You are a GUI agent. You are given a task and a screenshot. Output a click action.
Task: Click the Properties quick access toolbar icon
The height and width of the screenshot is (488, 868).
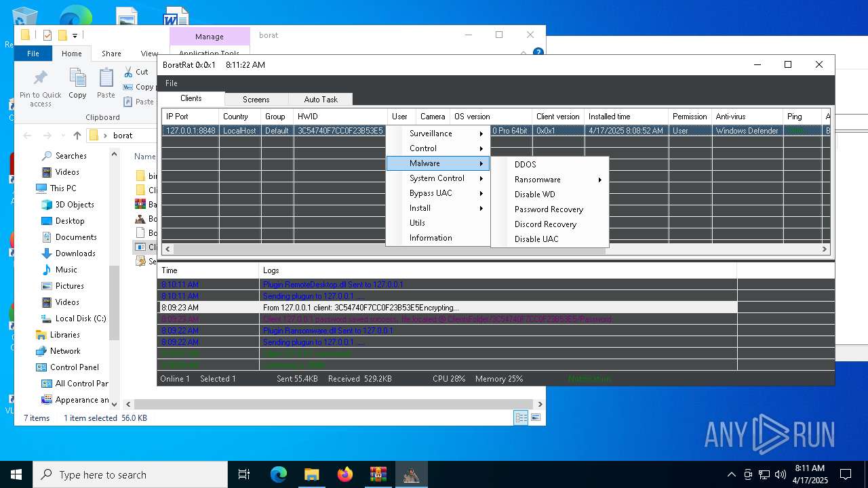coord(47,35)
